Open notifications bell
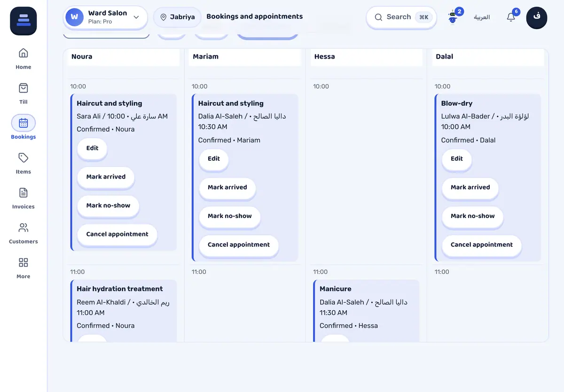Screen dimensions: 564x392 tap(511, 17)
